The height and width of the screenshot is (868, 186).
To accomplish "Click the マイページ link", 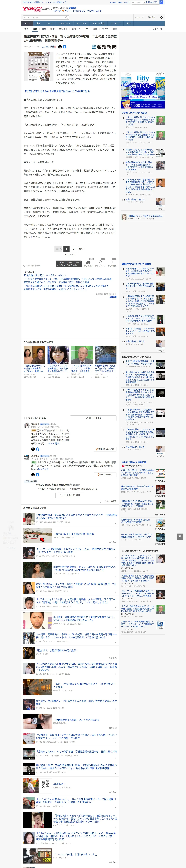I will 139,18.
